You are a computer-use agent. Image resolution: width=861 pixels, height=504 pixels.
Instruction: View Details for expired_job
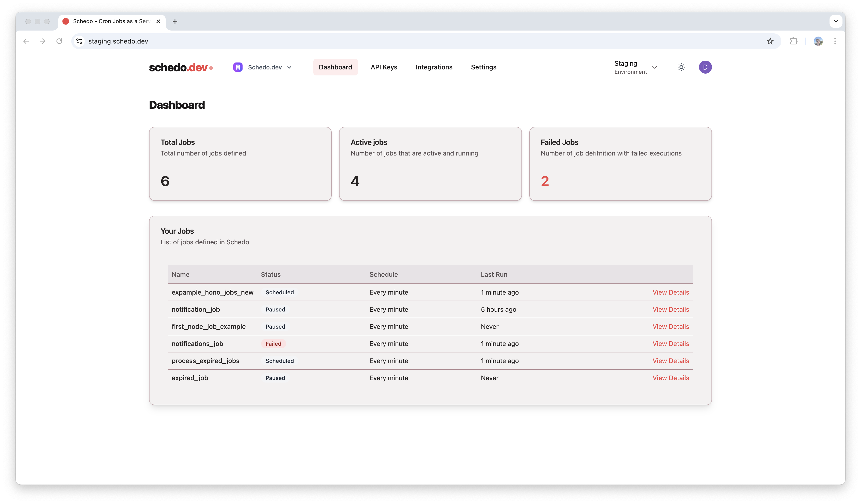pos(670,378)
